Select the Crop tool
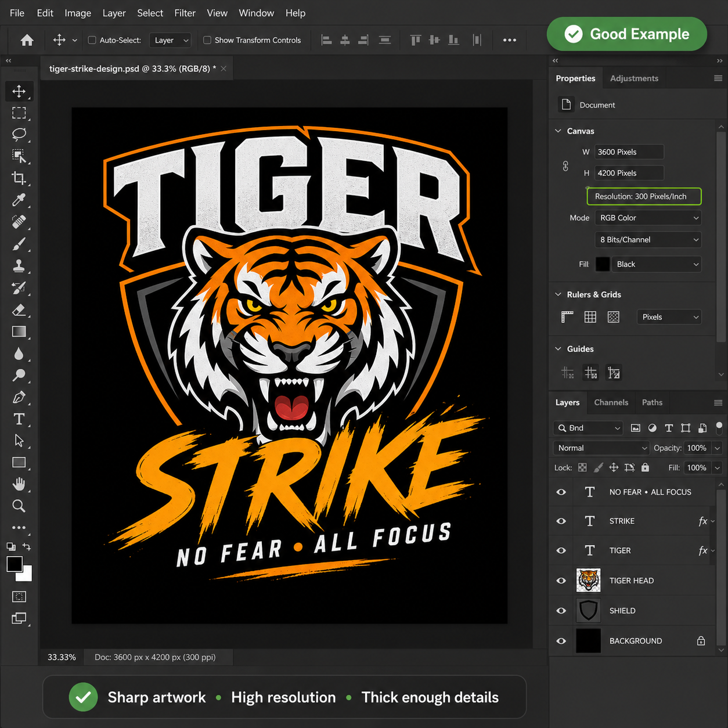728x728 pixels. pos(19,178)
